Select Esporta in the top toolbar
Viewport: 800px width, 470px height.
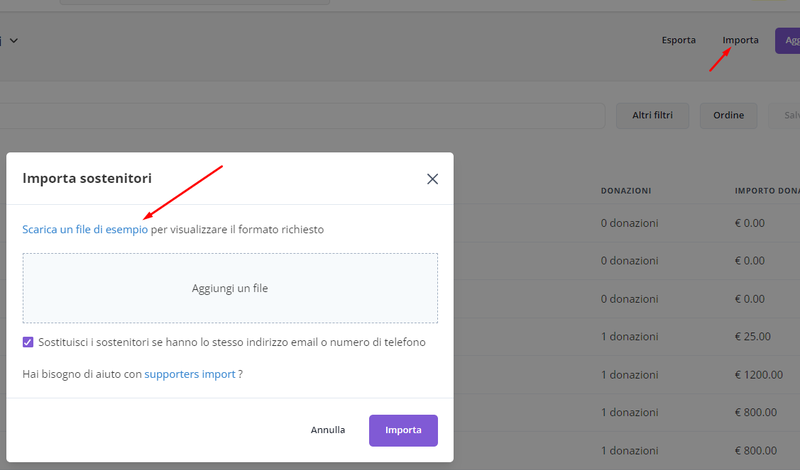[679, 40]
